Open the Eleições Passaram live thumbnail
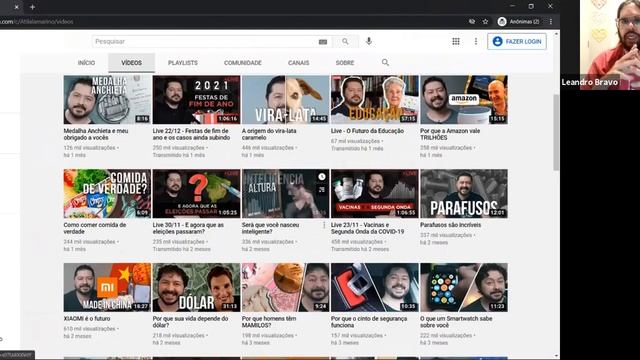Screen dimensions: 640x360 tap(196, 193)
